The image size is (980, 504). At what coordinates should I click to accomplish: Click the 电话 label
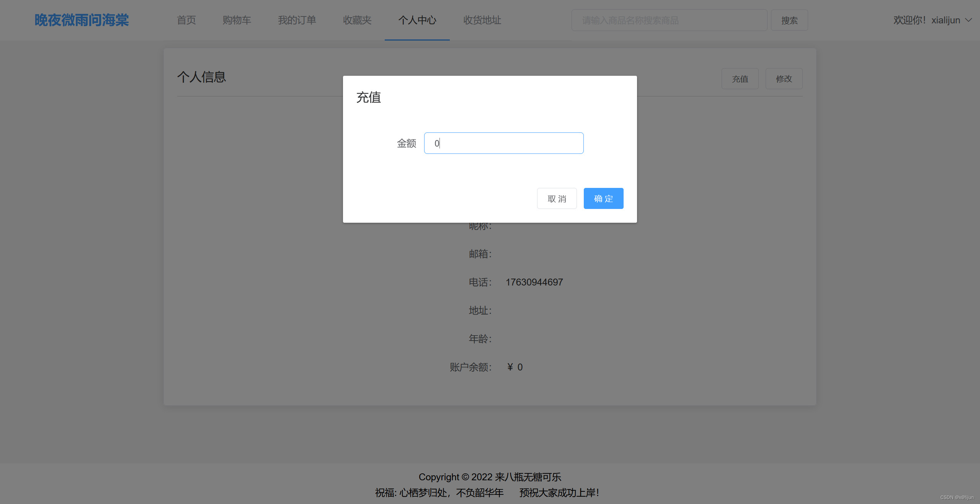coord(480,282)
